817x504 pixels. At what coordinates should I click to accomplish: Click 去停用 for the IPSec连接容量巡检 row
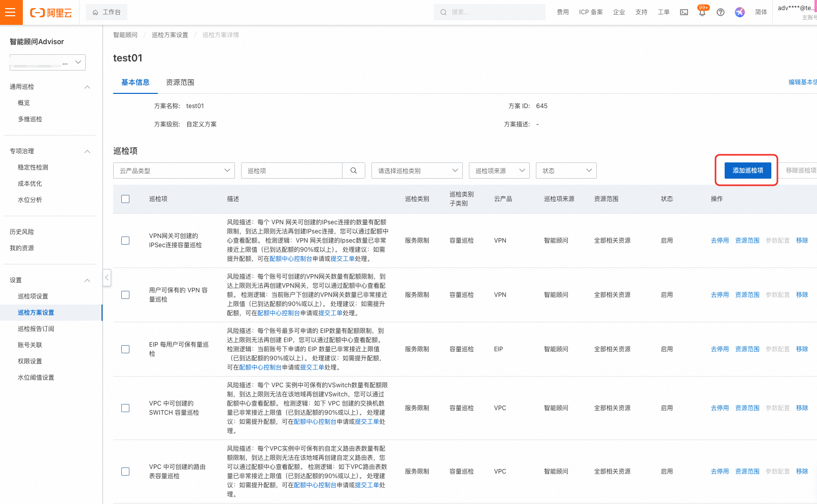tap(720, 241)
